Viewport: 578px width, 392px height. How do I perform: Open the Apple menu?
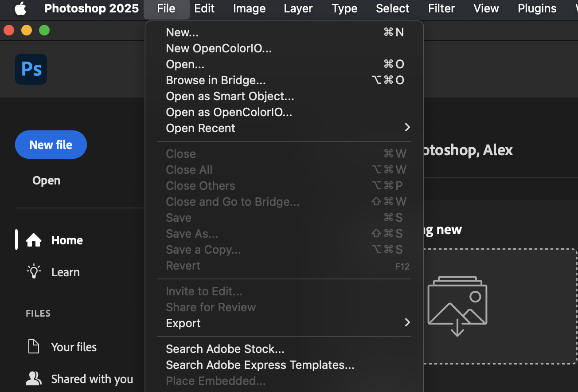point(20,8)
